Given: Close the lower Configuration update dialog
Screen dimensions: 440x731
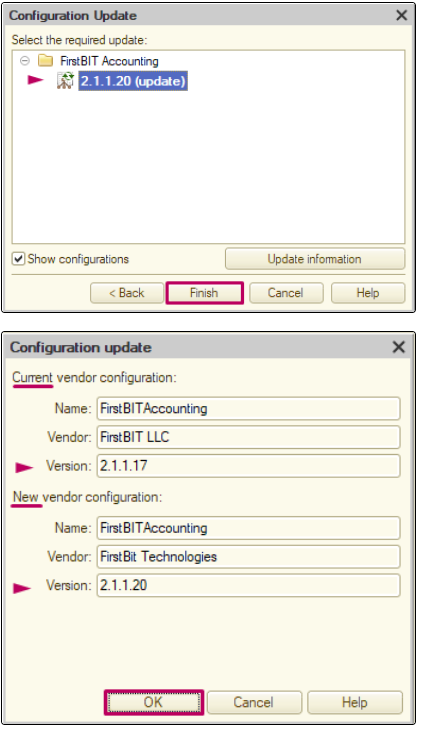Looking at the screenshot, I should [399, 347].
